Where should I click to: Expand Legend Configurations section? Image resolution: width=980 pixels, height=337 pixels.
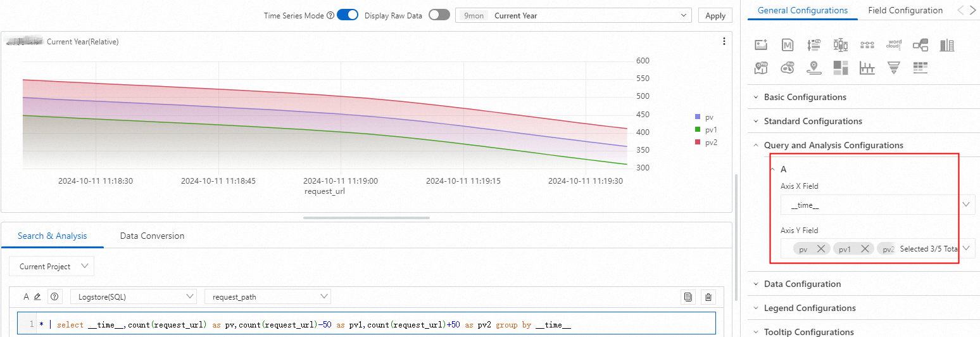coord(810,308)
